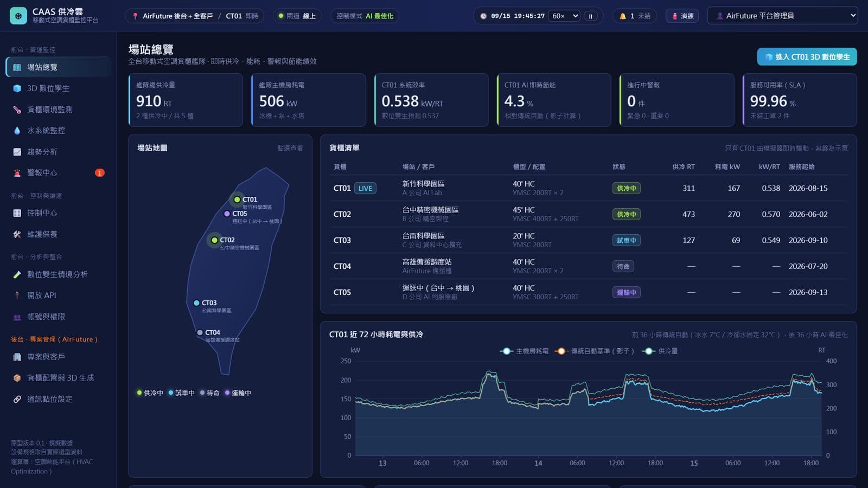The image size is (868, 488).
Task: Click the 水系統監控 water drop icon
Action: pyautogui.click(x=17, y=131)
